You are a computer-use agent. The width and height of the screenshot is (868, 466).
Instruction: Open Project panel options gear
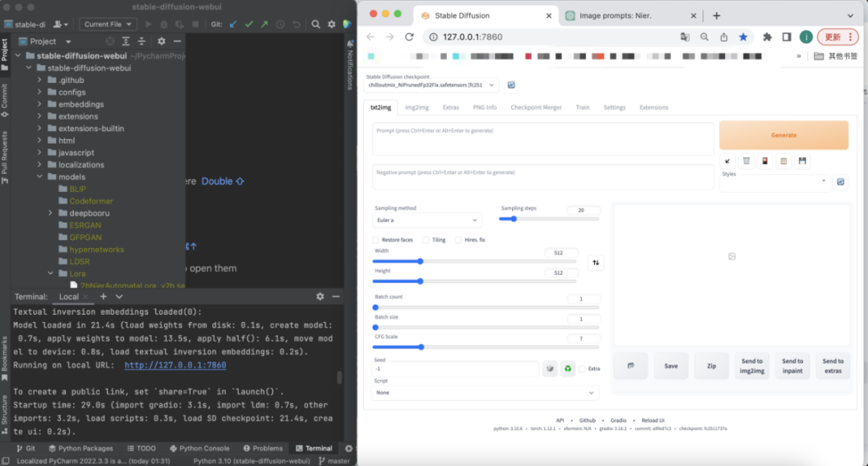(x=161, y=42)
